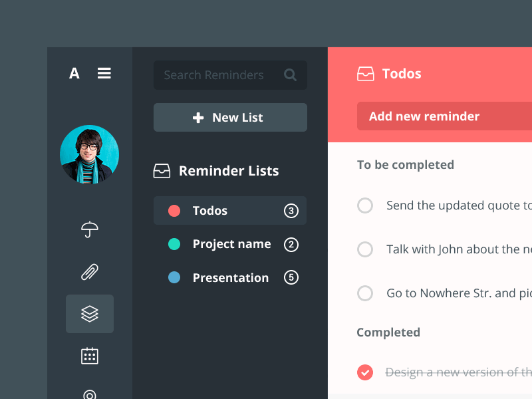Open the hamburger menu
Screen dimensions: 532x399
pyautogui.click(x=104, y=73)
